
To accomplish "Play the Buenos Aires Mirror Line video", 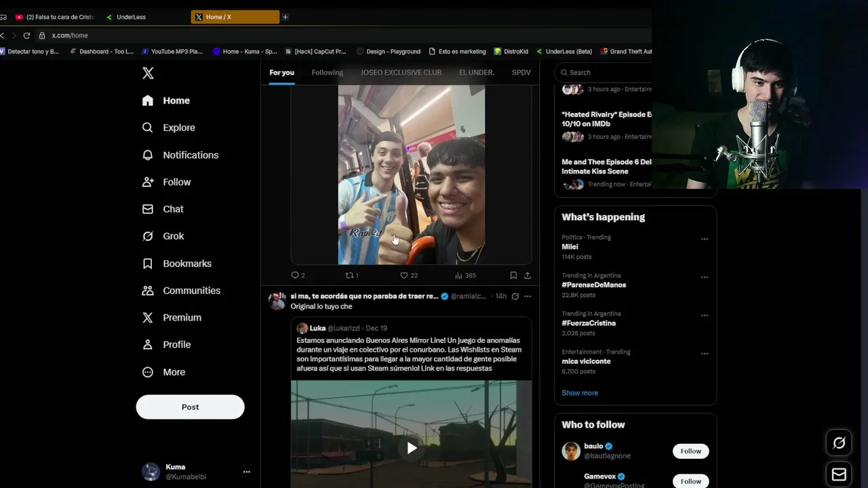I will click(x=412, y=447).
